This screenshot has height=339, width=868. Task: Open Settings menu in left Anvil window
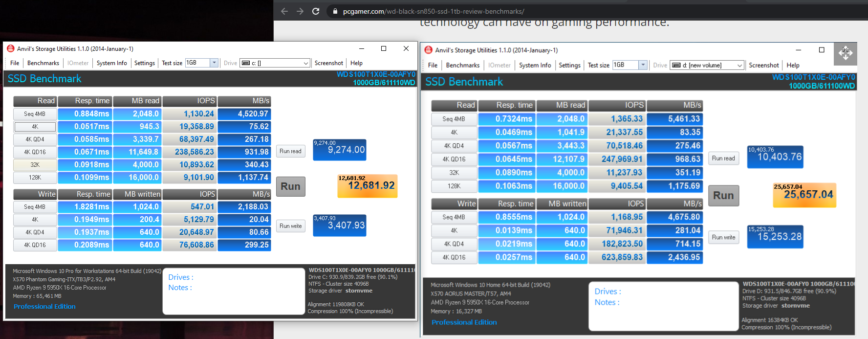pyautogui.click(x=145, y=63)
